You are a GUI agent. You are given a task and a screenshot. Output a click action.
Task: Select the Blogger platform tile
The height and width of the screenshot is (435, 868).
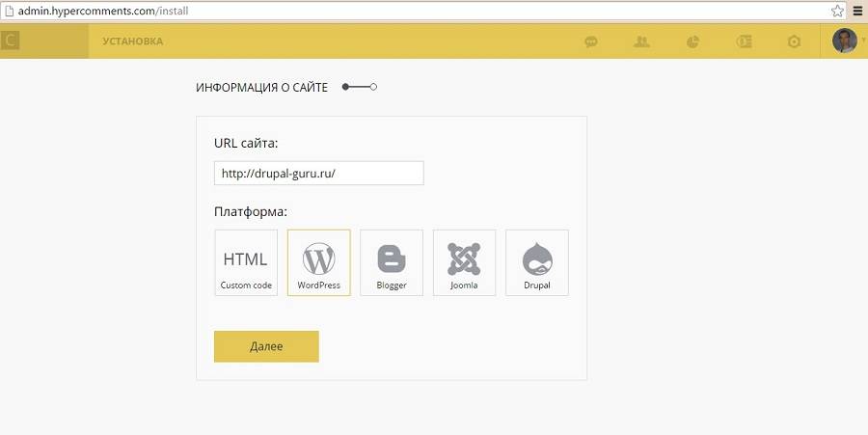[392, 263]
